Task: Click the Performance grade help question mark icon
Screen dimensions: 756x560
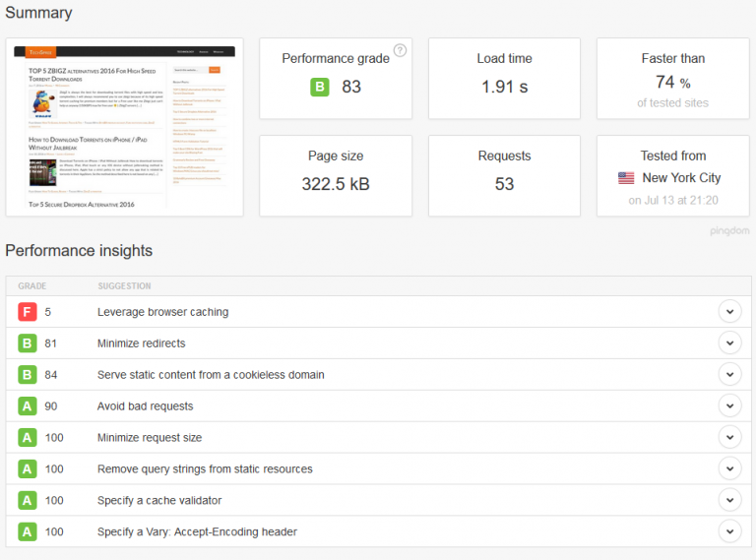Action: pyautogui.click(x=400, y=50)
